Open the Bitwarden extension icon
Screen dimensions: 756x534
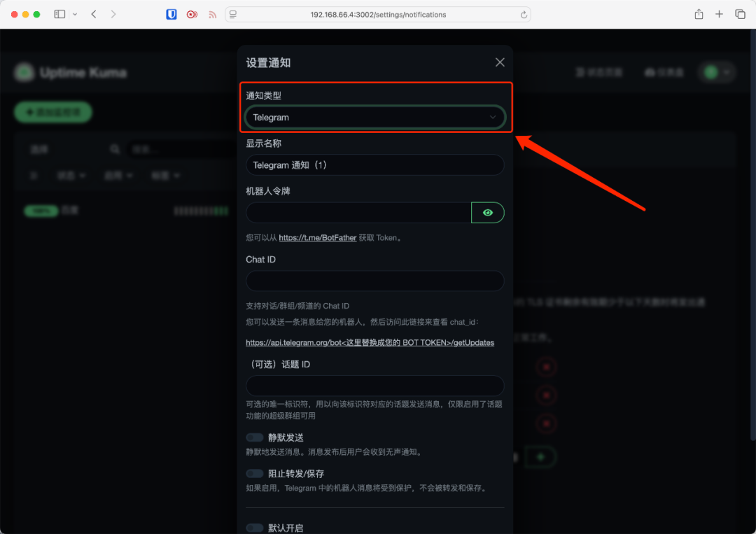click(x=171, y=15)
